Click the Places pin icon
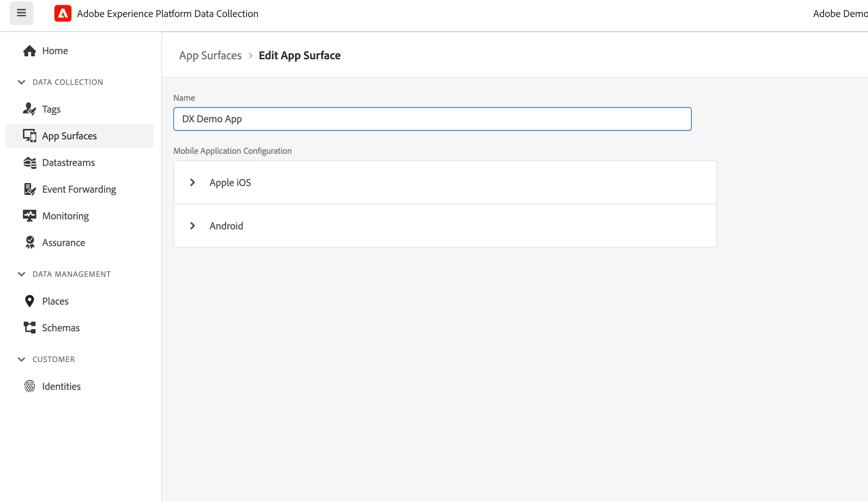 pos(30,301)
